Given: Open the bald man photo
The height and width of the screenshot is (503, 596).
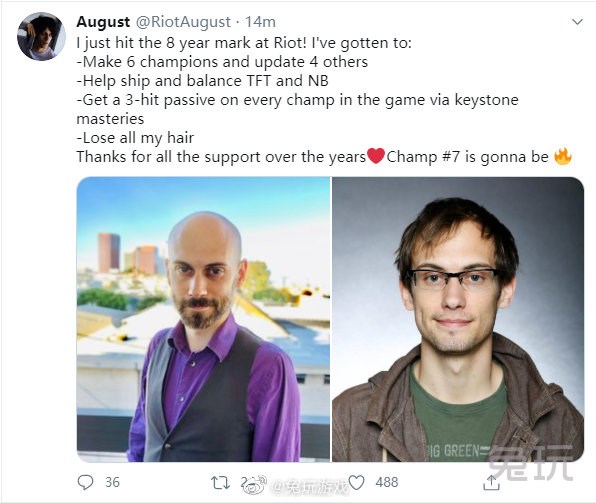Looking at the screenshot, I should coord(203,319).
